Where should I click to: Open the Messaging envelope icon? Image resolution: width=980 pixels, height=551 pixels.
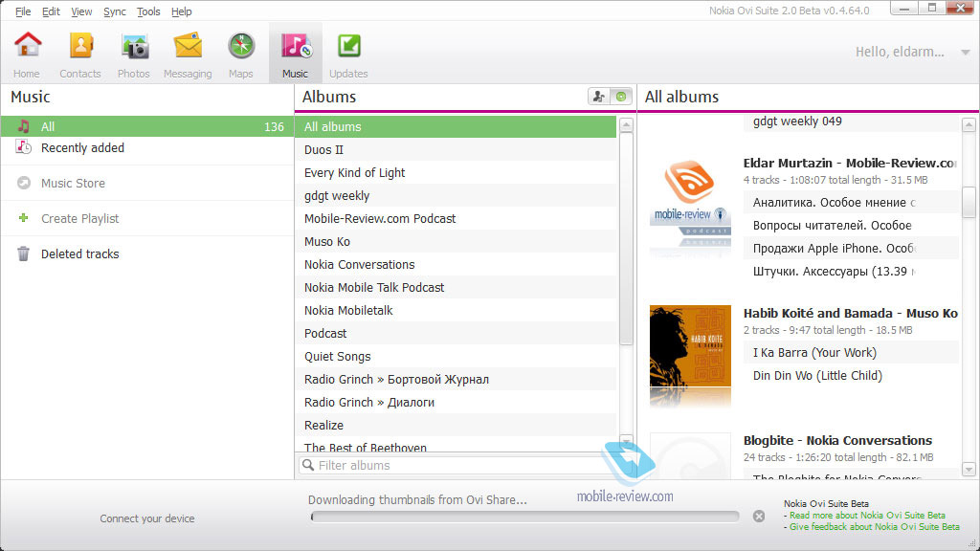(x=188, y=46)
